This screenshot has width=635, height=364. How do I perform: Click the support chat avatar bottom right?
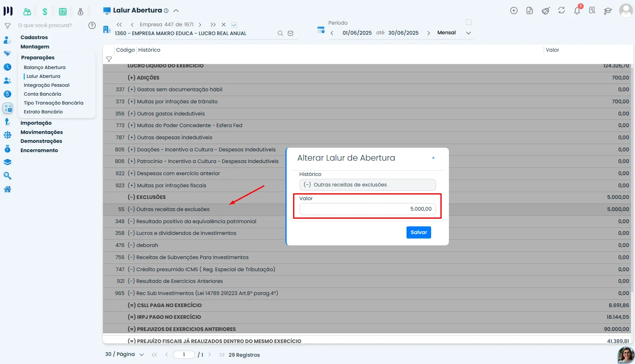(x=626, y=355)
